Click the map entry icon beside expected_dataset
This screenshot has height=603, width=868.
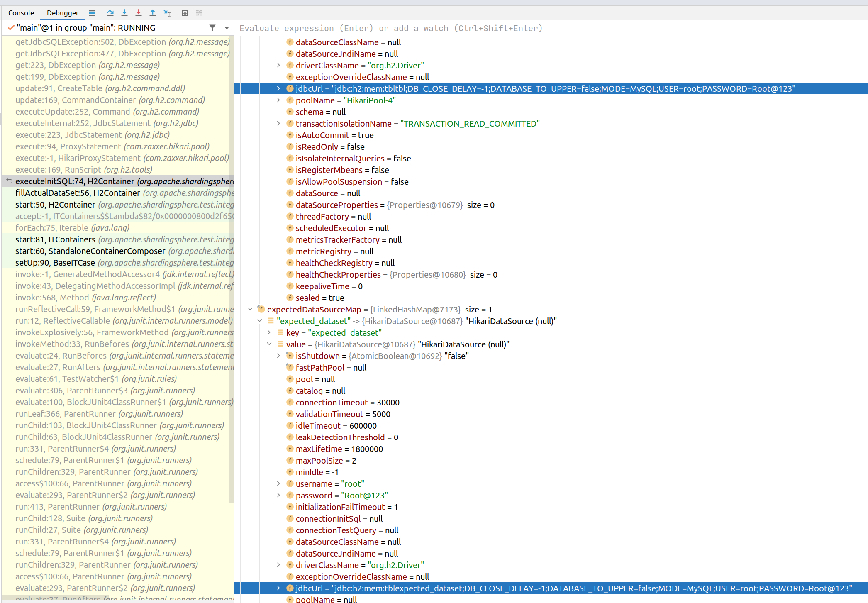pos(270,321)
